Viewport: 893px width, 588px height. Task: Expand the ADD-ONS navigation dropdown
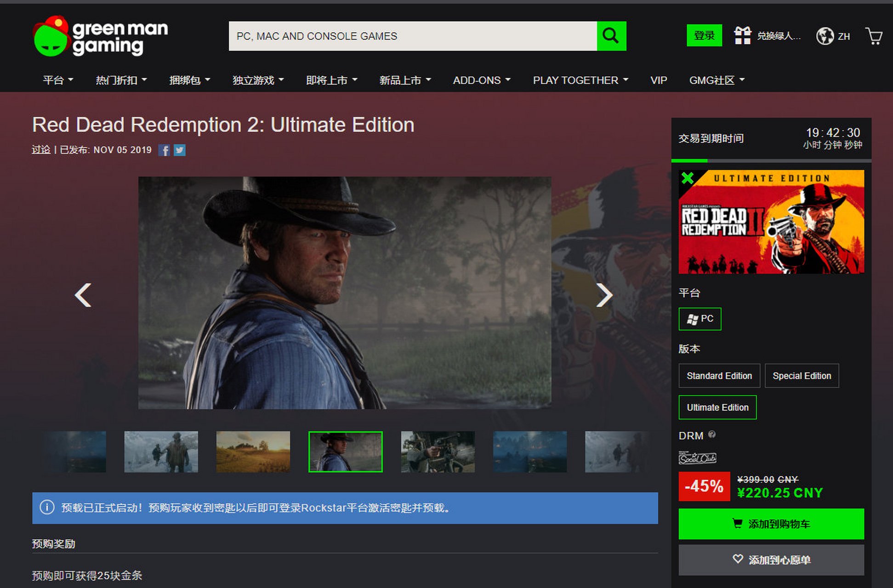click(481, 80)
